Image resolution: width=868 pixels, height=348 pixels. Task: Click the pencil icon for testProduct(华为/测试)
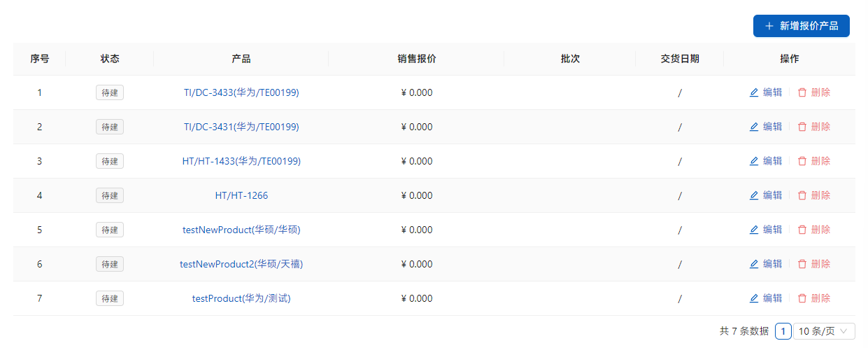754,298
